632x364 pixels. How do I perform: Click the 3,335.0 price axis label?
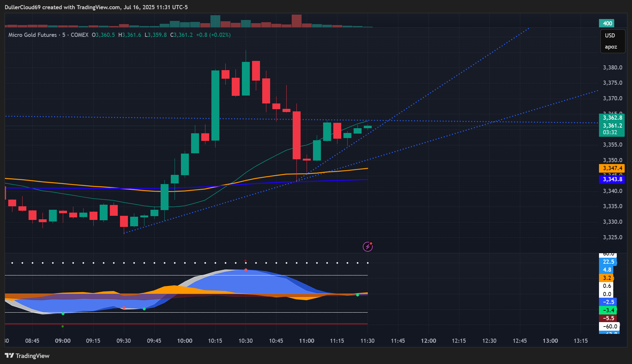613,206
